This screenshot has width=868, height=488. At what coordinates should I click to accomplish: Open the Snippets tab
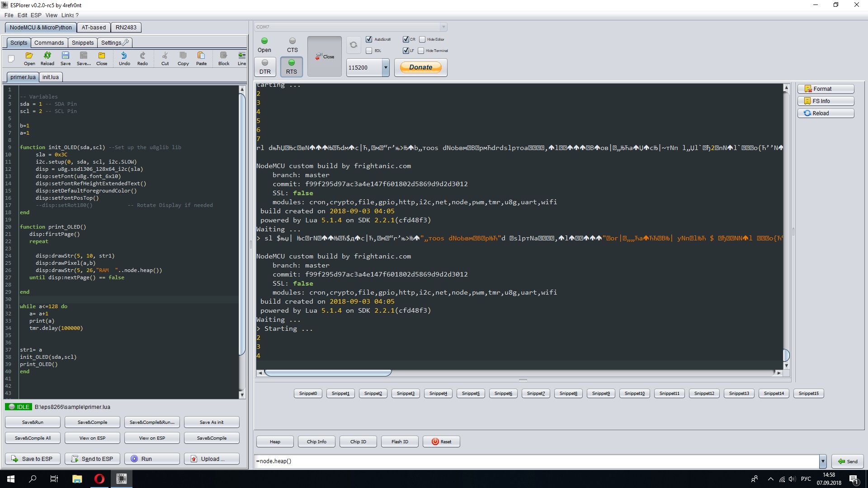pos(83,43)
